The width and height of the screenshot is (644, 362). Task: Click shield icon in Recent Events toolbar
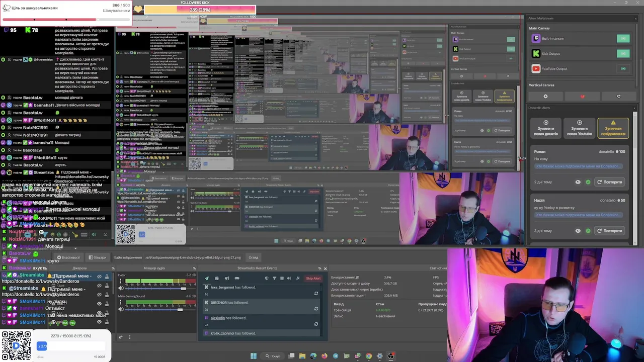(x=266, y=278)
